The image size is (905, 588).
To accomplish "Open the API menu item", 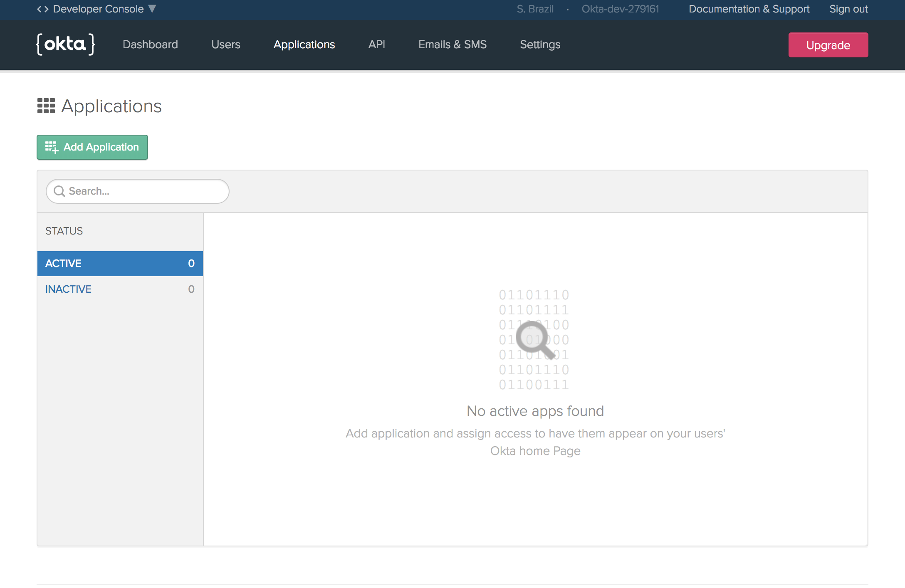I will tap(376, 44).
